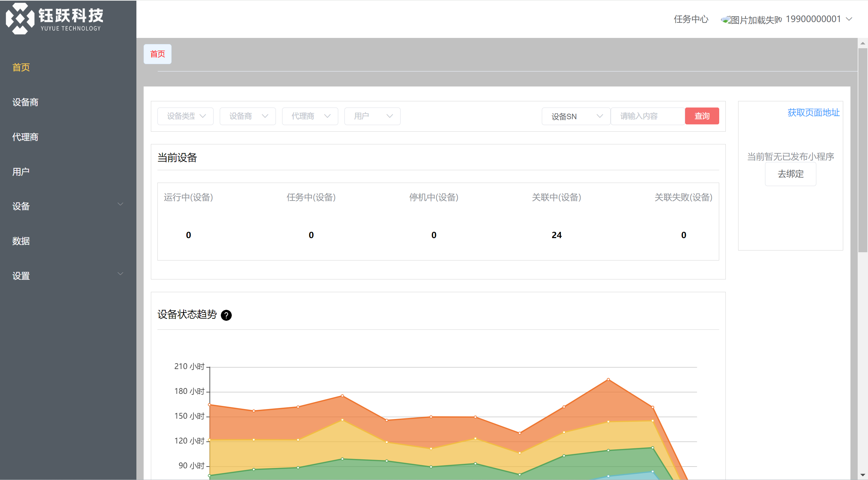Click the broken avatar image icon

pos(725,20)
